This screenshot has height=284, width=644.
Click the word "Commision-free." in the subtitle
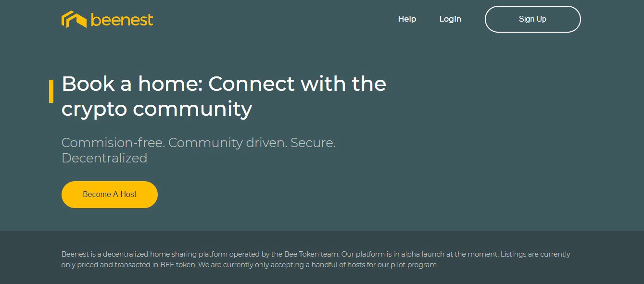(113, 143)
